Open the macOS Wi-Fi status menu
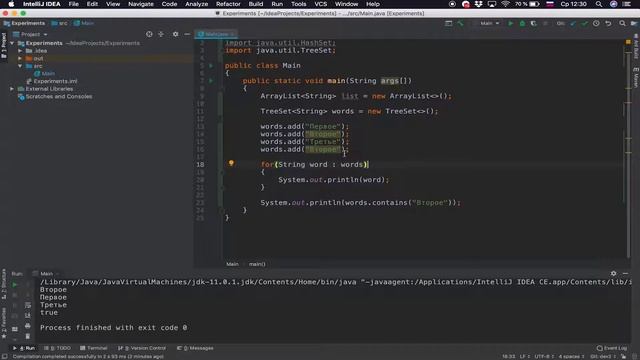640x360 pixels. click(x=505, y=4)
